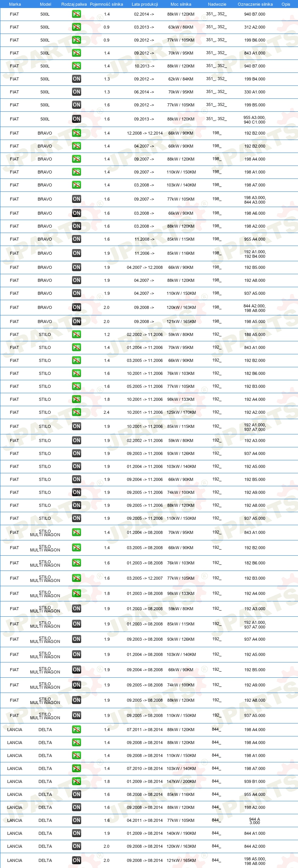Click diesel ON icon for 330 A1.000
Screen dimensions: 298x868
coord(77,92)
